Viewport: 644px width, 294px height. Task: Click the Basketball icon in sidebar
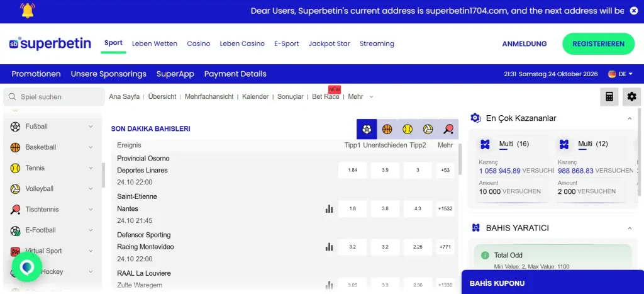point(15,147)
